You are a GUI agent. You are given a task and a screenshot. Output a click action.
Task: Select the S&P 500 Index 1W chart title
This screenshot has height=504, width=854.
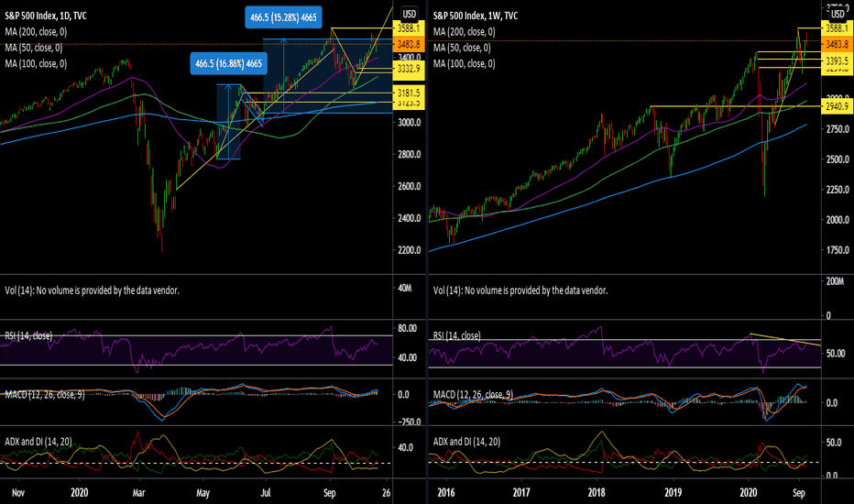click(x=476, y=16)
